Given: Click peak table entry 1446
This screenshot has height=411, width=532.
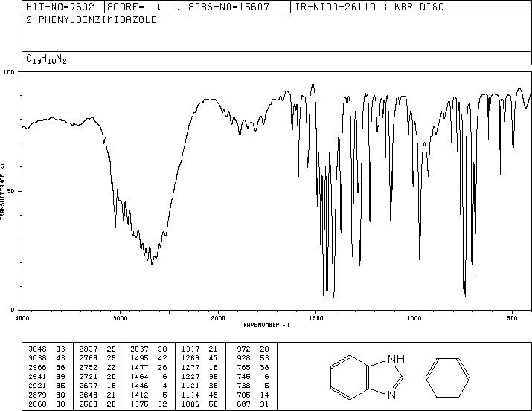Looking at the screenshot, I should [x=139, y=386].
